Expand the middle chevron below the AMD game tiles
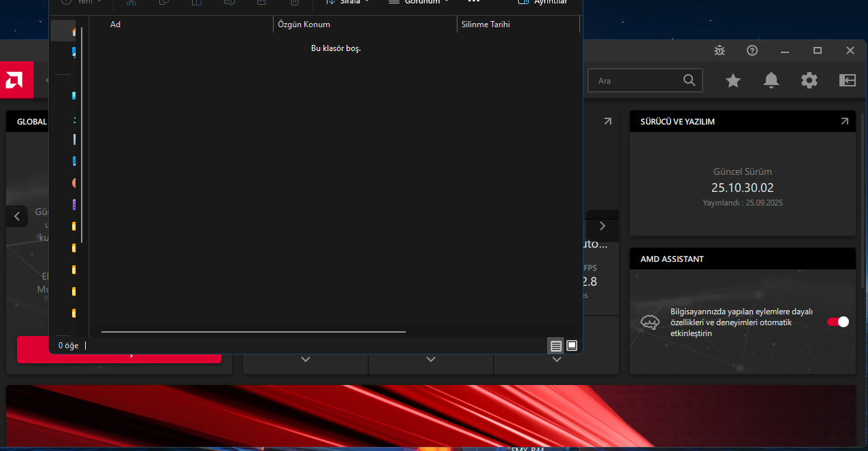868x451 pixels. [x=431, y=359]
